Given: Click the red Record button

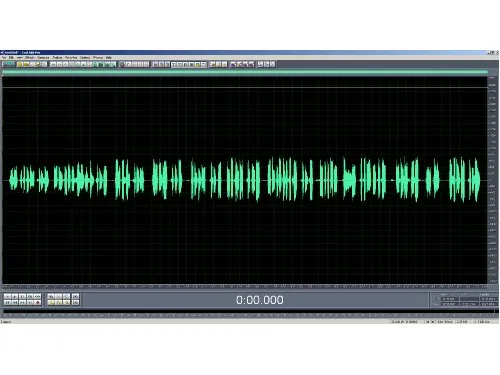Looking at the screenshot, I should click(37, 302).
